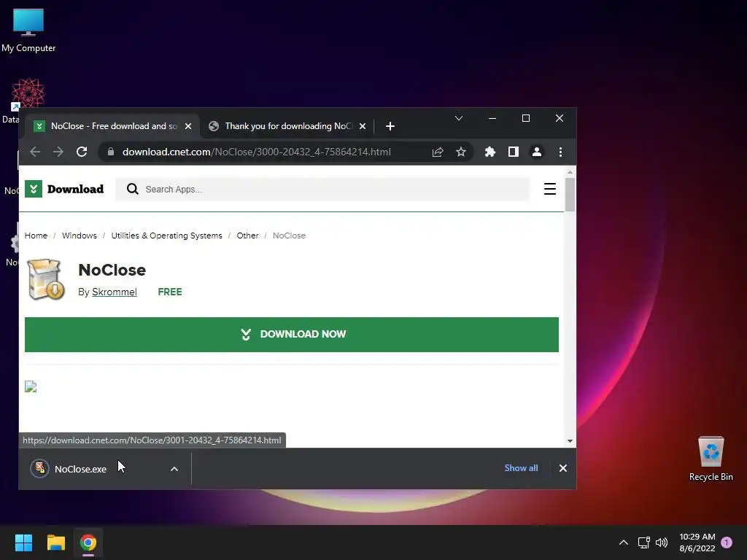Click the scrollbar up arrow
747x560 pixels.
pos(570,172)
